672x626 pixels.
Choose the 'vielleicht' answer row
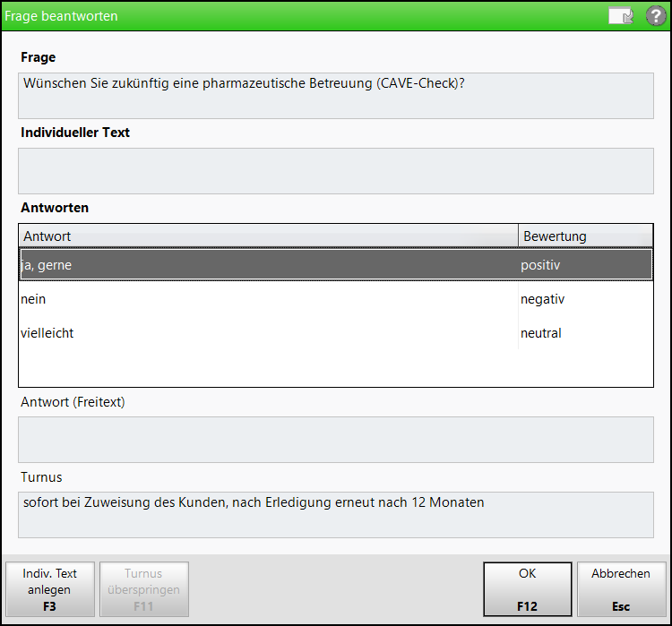click(336, 333)
